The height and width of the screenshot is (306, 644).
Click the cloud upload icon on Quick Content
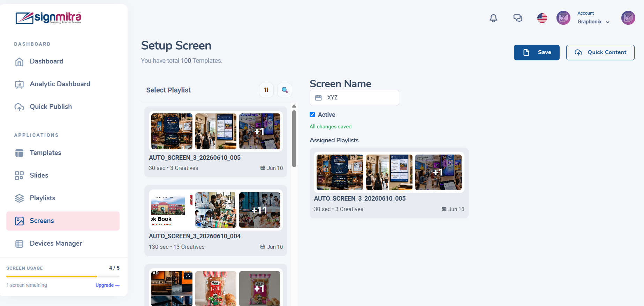[578, 52]
